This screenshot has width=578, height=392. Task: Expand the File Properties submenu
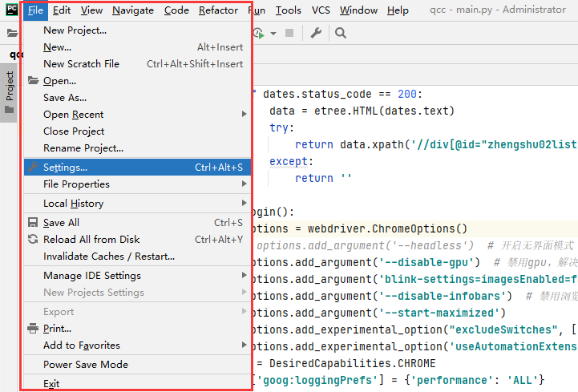click(x=76, y=184)
